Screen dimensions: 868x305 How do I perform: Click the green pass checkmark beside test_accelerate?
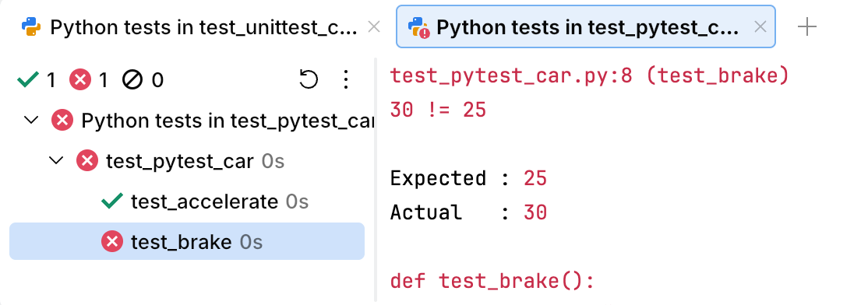[x=112, y=202]
